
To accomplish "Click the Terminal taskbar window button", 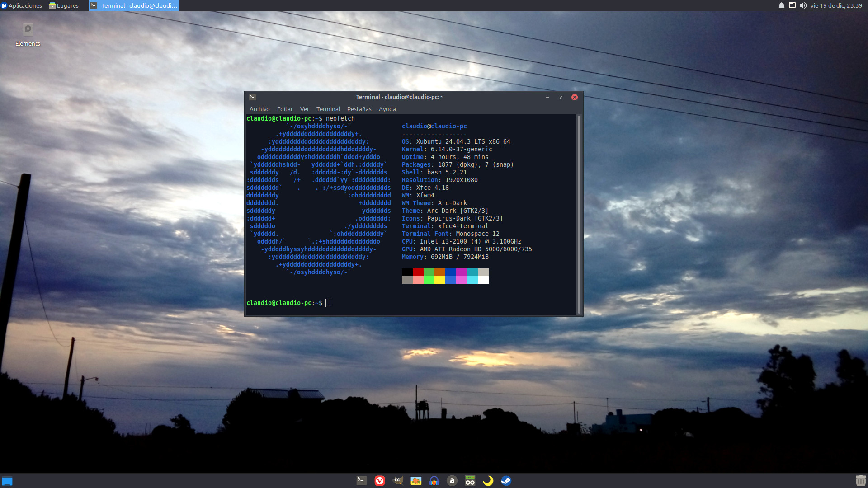I will pos(134,5).
